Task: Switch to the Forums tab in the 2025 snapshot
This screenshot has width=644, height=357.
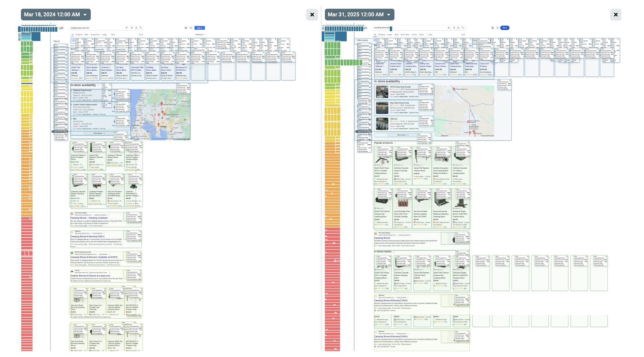Action: click(x=414, y=35)
